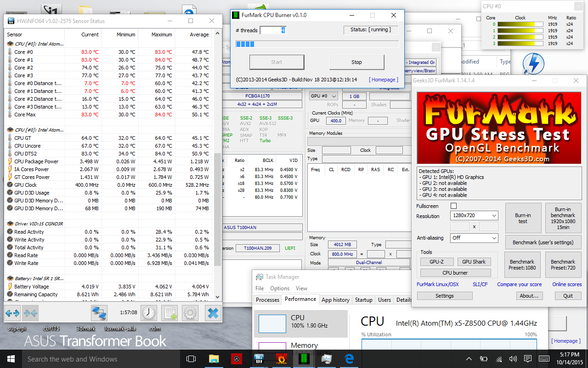Reset timer with HWiNFO clock icon
Screen dimensions: 588x368
pos(149,313)
